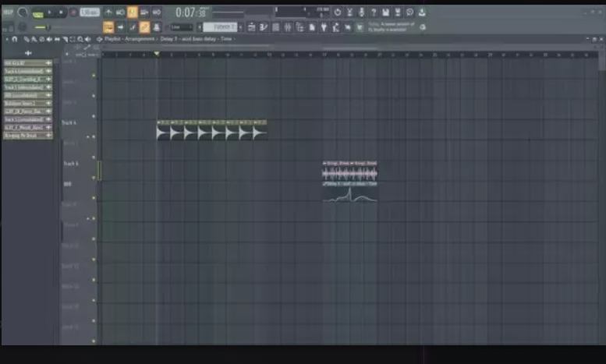Click the save floppy disk icon
Viewport: 606px width, 364px height.
point(385,12)
